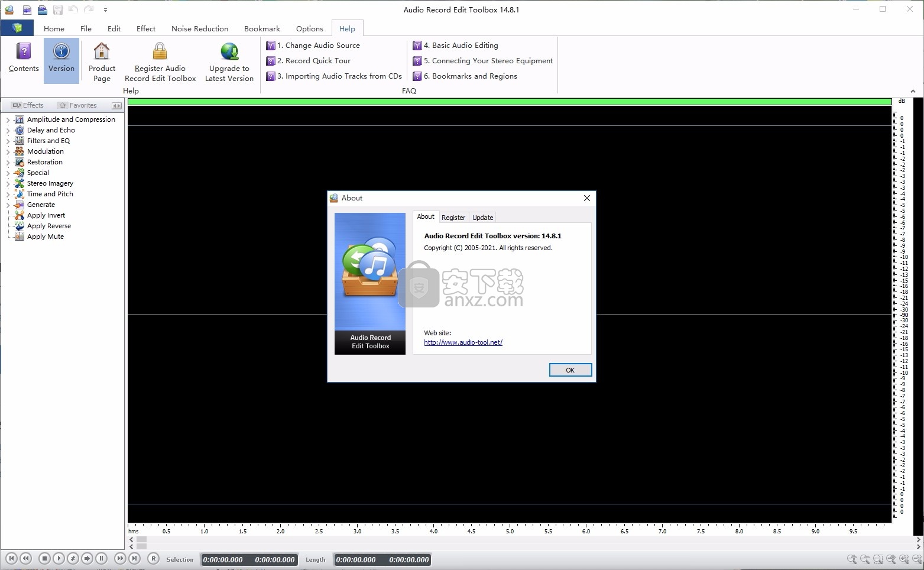Go to end playback button

(134, 558)
